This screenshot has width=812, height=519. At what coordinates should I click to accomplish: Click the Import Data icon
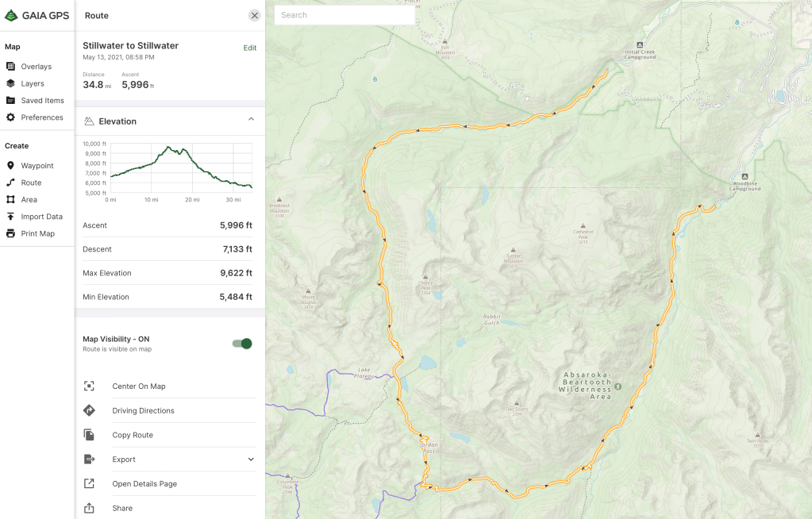tap(10, 217)
